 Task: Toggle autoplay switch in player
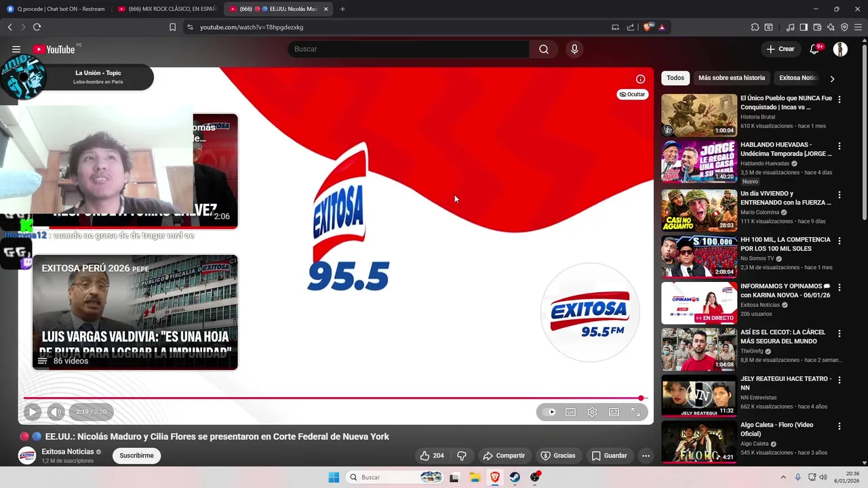[x=549, y=412]
